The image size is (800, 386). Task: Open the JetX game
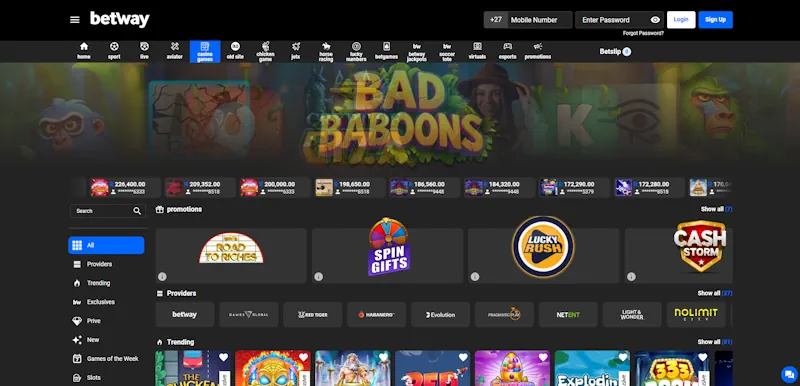point(295,51)
